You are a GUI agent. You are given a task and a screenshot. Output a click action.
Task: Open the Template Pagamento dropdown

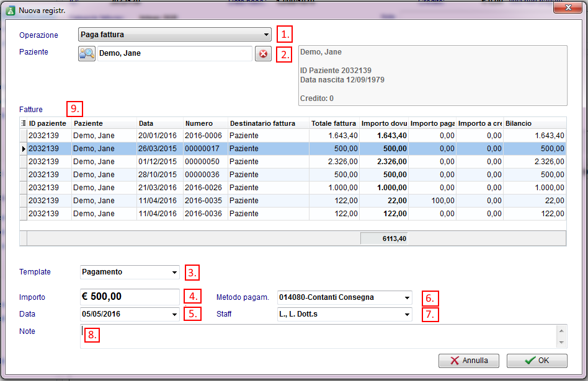click(x=174, y=273)
